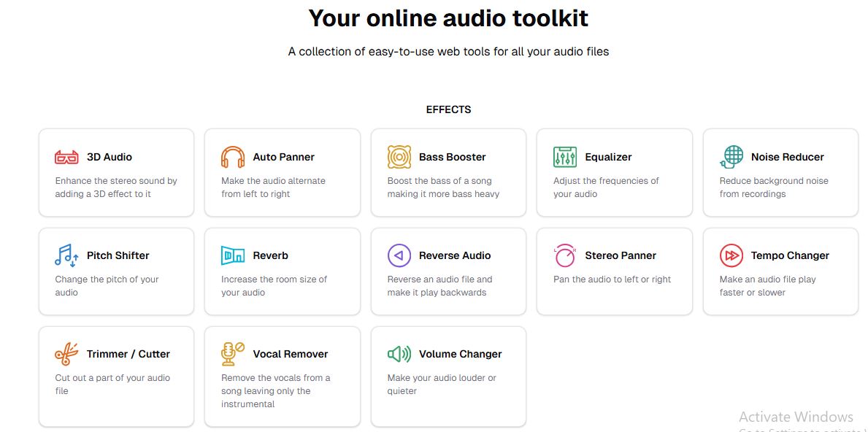
Task: Click the EFFECTS section heading
Action: [x=448, y=109]
